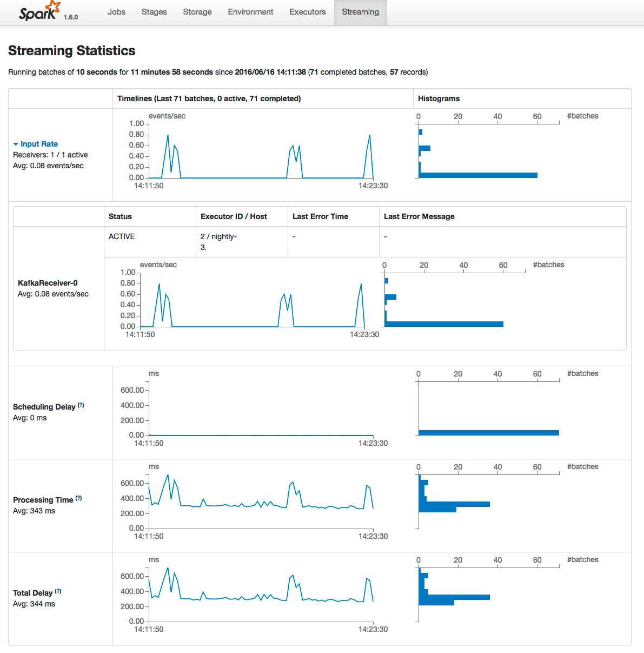644x653 pixels.
Task: Click the KafkaReceiver-0 histogram longest bar
Action: (444, 324)
